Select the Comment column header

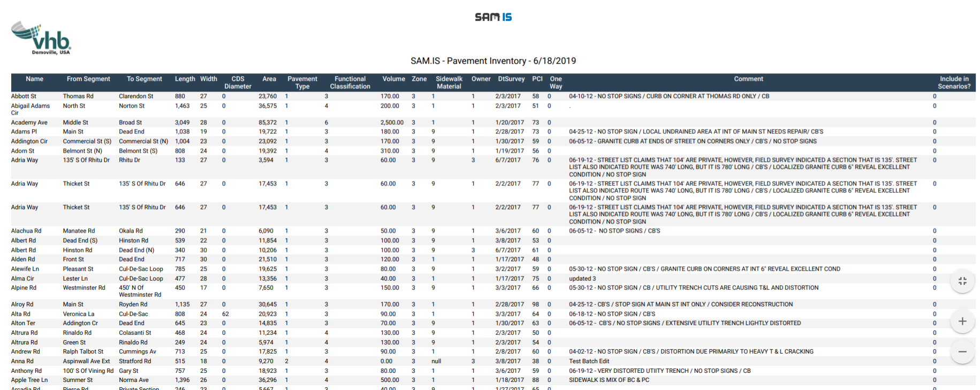[748, 79]
